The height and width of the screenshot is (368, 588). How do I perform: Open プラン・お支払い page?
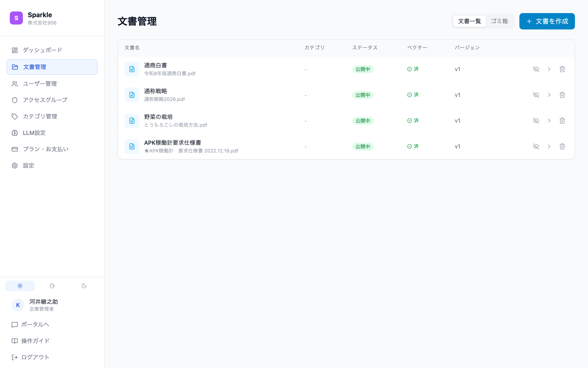pos(52,149)
